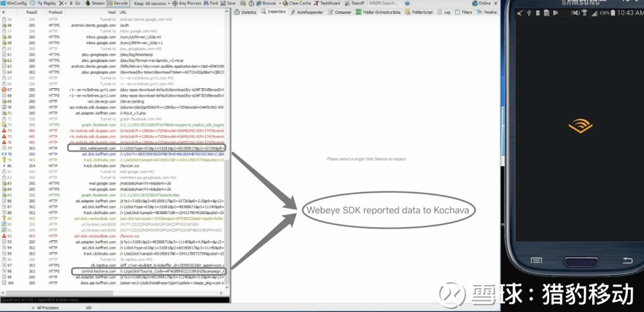Toggle the Stream mode button

[x=95, y=3]
